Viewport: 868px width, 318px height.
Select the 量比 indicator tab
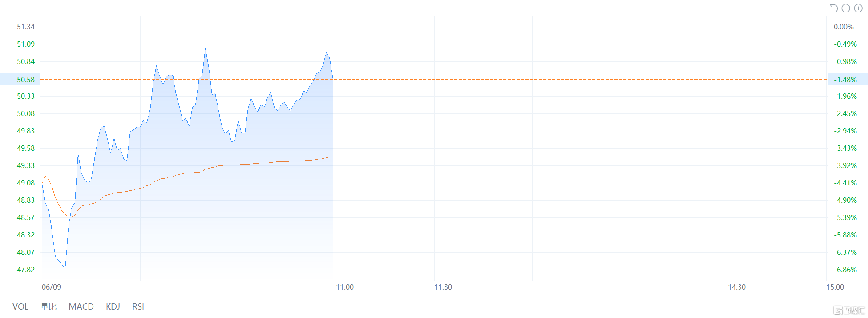pyautogui.click(x=48, y=306)
